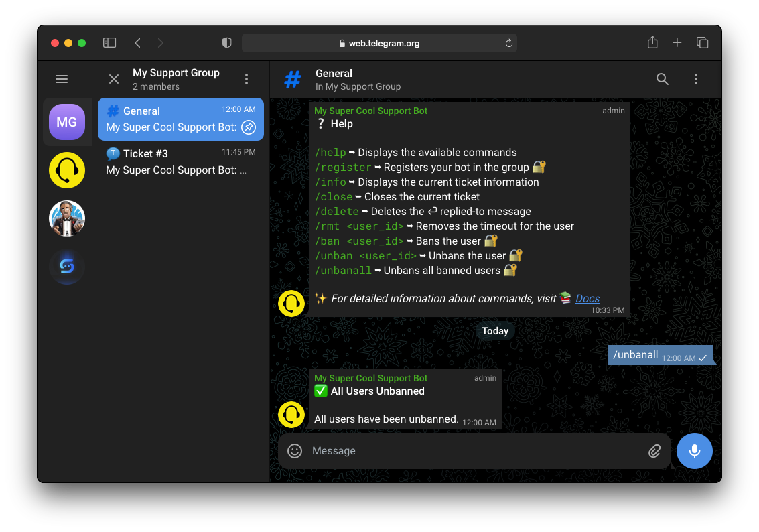Close the My Support Group topics panel
Screen dimensions: 759x532
114,79
